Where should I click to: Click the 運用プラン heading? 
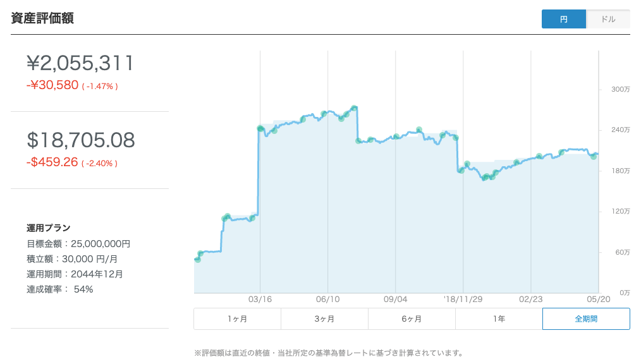(48, 228)
